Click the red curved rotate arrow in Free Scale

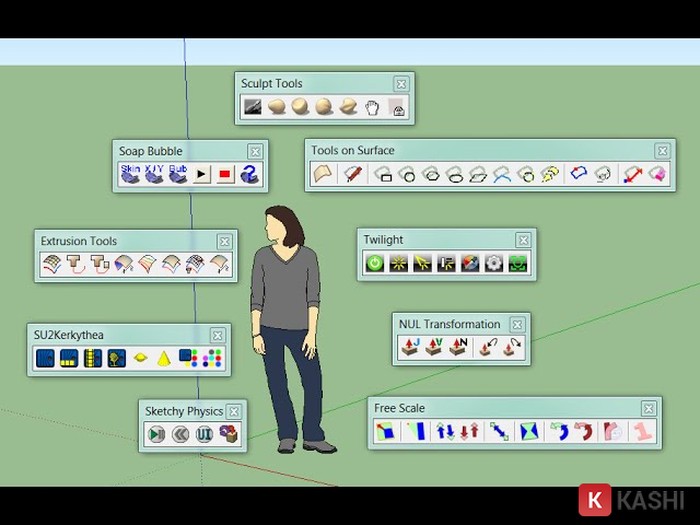pos(583,432)
